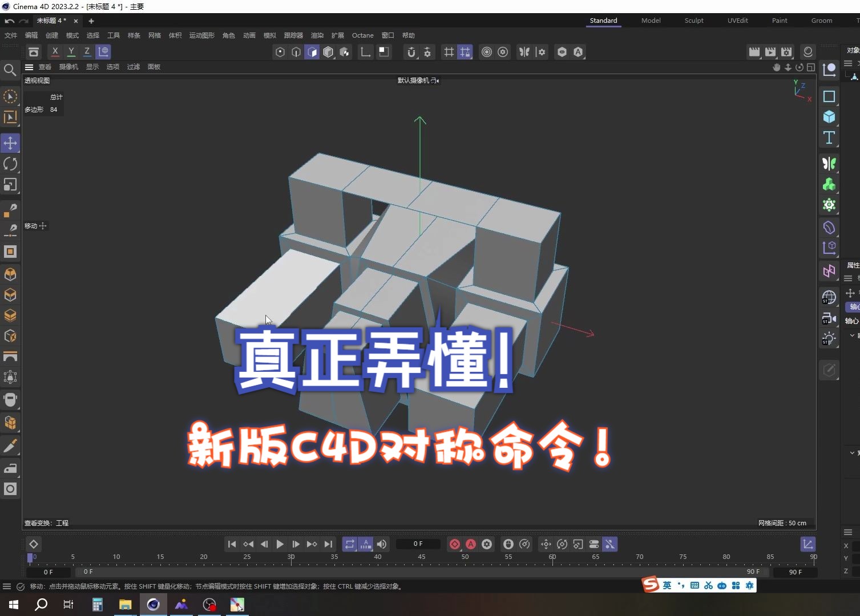This screenshot has width=860, height=616.
Task: Toggle viewport maximize icon
Action: click(810, 67)
